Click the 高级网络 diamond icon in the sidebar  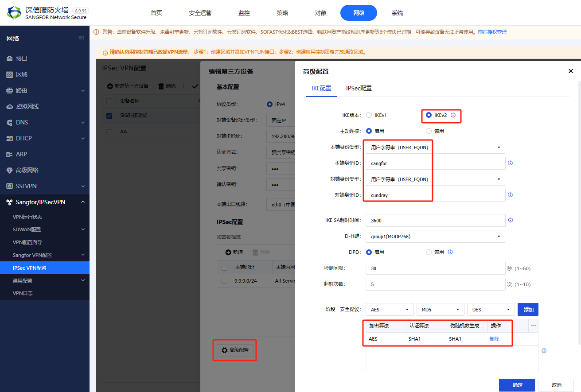click(9, 170)
